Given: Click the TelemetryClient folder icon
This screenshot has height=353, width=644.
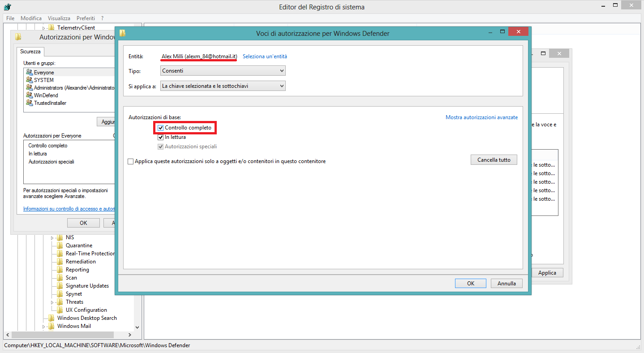Looking at the screenshot, I should (52, 28).
